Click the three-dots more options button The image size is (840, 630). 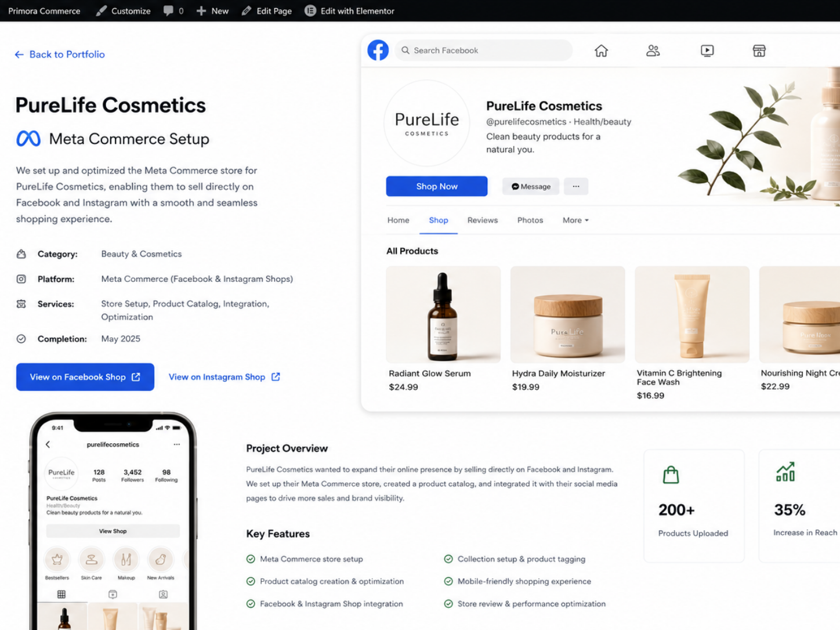point(576,186)
